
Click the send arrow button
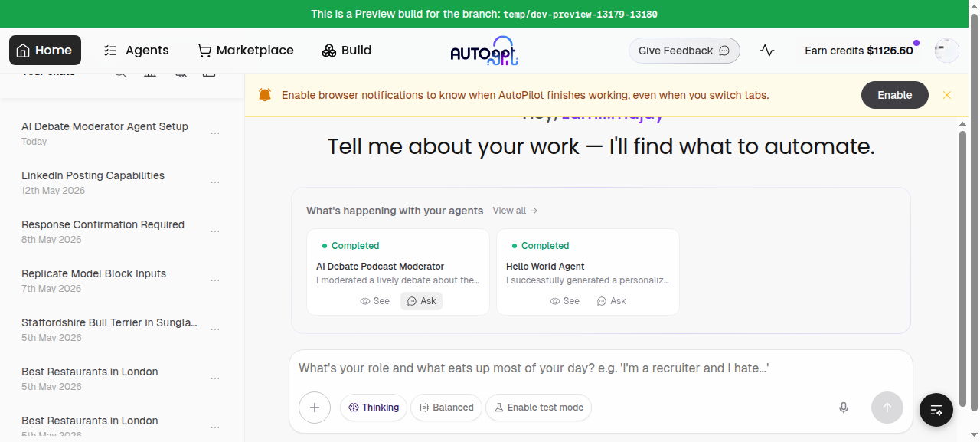887,408
